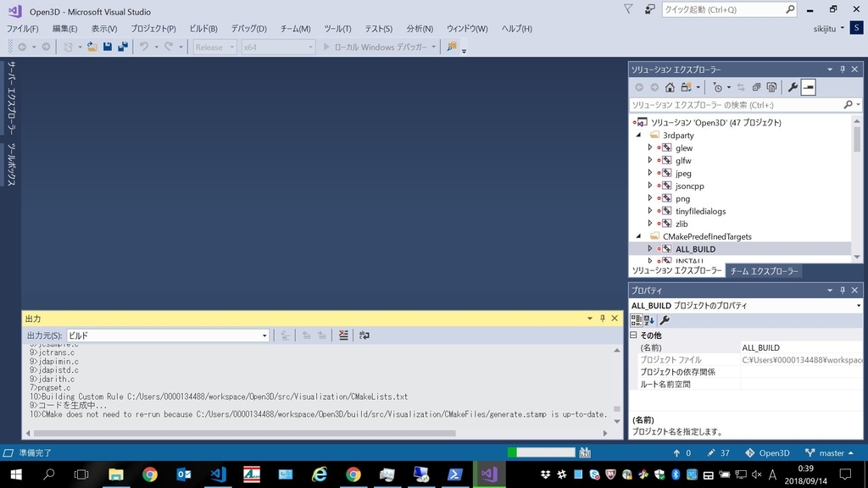Click Output horizontal scrollbar

pos(244,433)
